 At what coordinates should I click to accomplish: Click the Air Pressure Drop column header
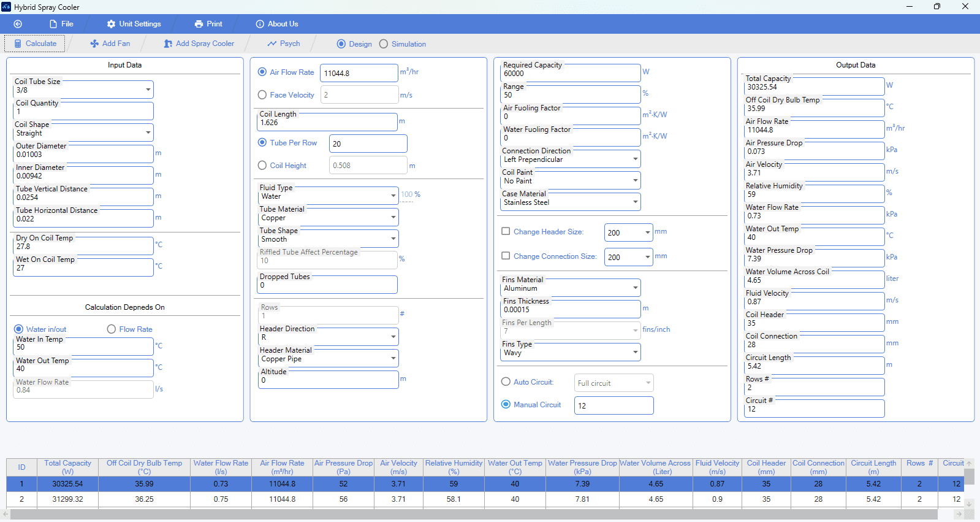(343, 467)
